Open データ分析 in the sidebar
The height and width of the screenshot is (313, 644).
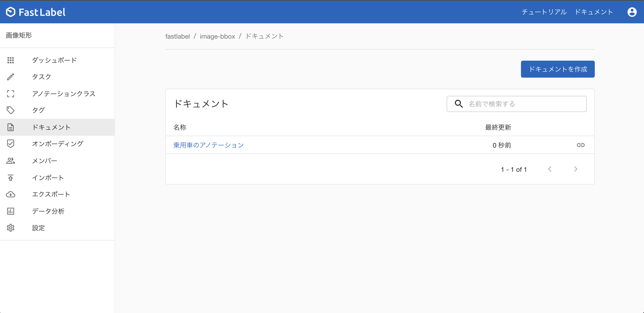[x=57, y=211]
